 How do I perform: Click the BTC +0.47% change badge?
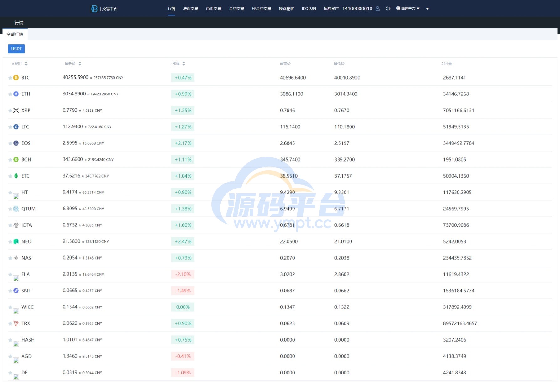point(183,78)
